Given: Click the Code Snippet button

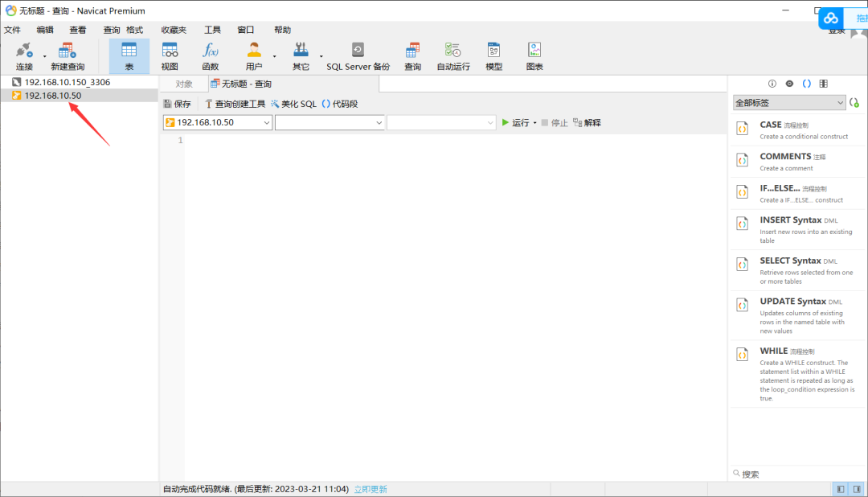Looking at the screenshot, I should pos(340,105).
